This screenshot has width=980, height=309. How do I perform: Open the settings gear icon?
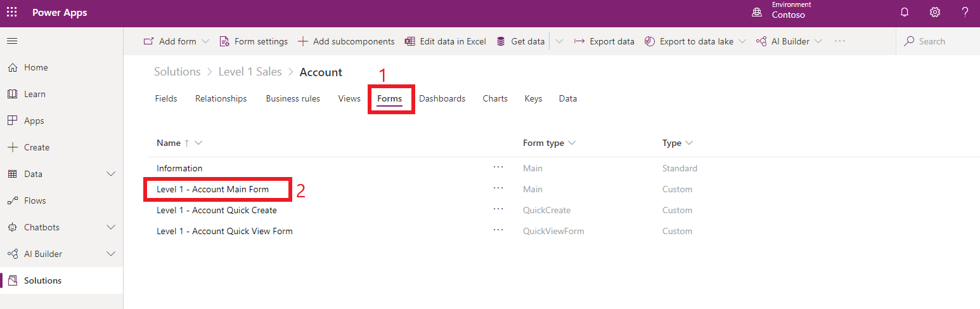(935, 13)
